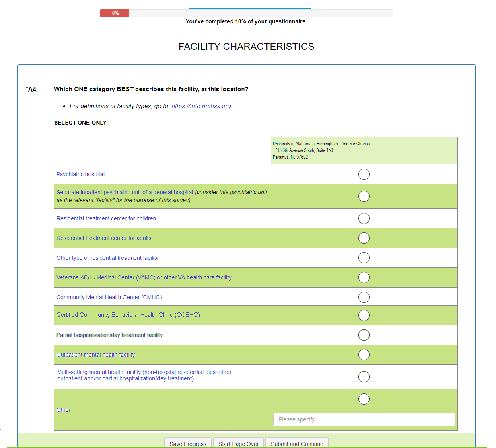The image size is (496, 448).
Task: Pick Outpatient mental health facility radio
Action: tap(364, 355)
